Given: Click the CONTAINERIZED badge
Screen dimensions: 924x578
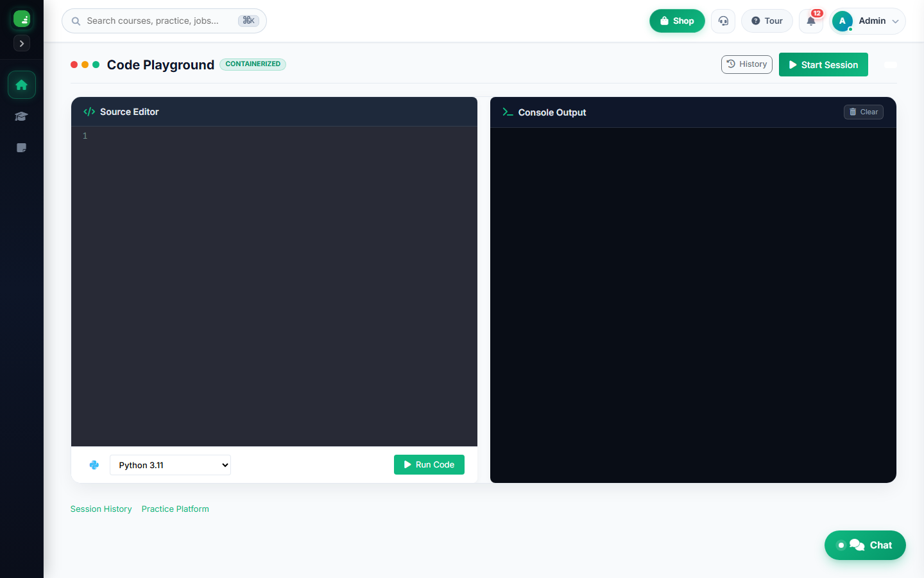Looking at the screenshot, I should [x=253, y=64].
